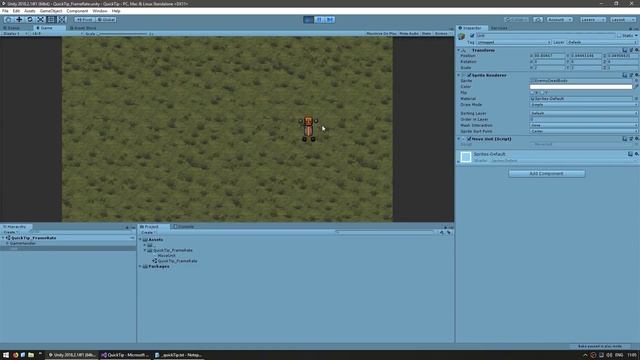Open the Create dropdown in Hierarchy
Image resolution: width=640 pixels, height=360 pixels.
[x=10, y=232]
